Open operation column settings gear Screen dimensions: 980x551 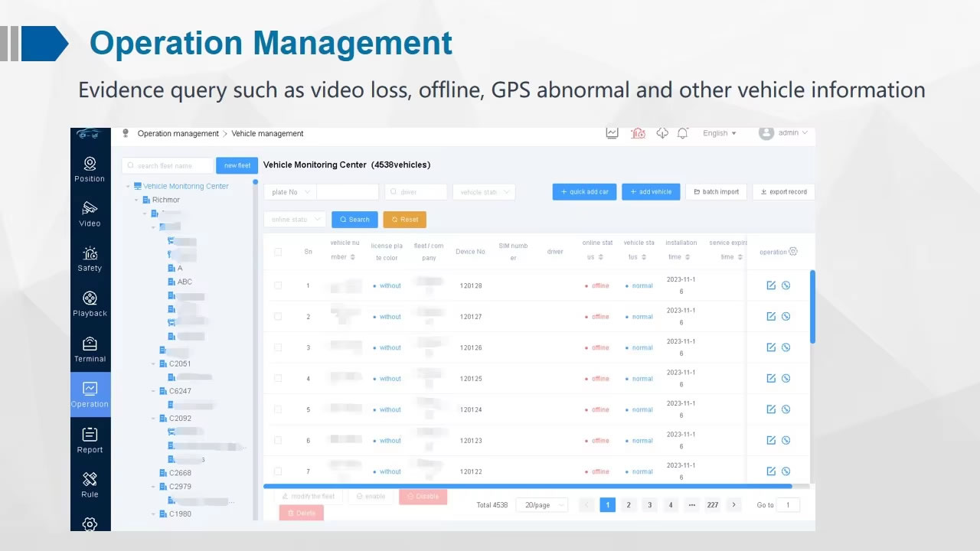793,251
